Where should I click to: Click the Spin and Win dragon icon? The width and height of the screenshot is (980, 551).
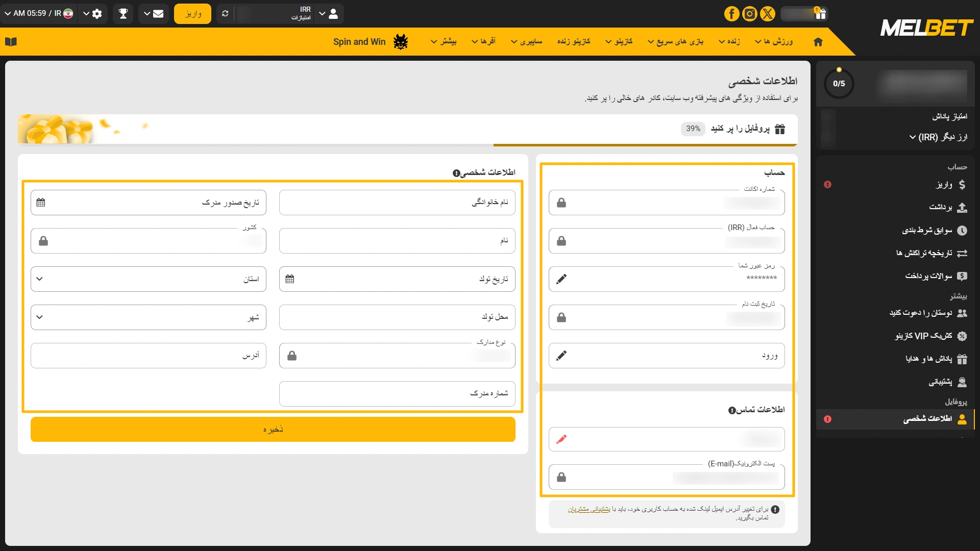pyautogui.click(x=401, y=42)
